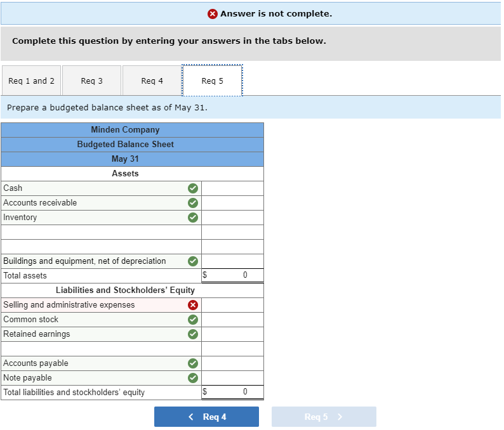Click the Total assets value cell
Image resolution: width=504 pixels, height=430 pixels.
(232, 275)
